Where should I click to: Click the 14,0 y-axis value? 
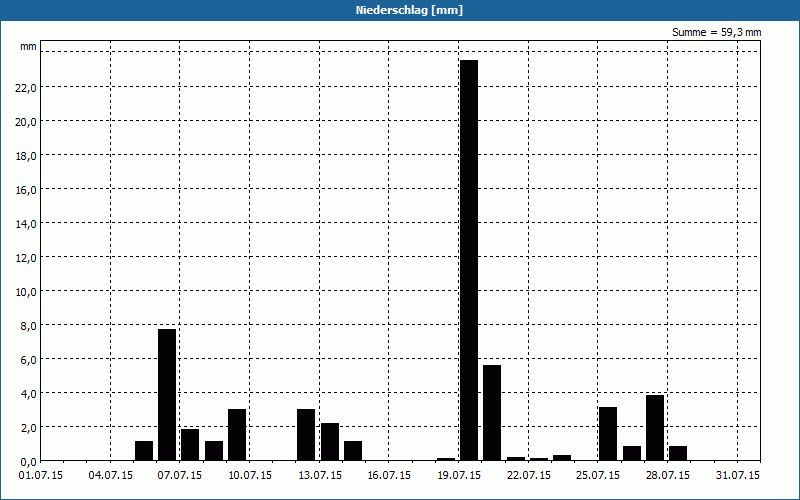coord(26,223)
